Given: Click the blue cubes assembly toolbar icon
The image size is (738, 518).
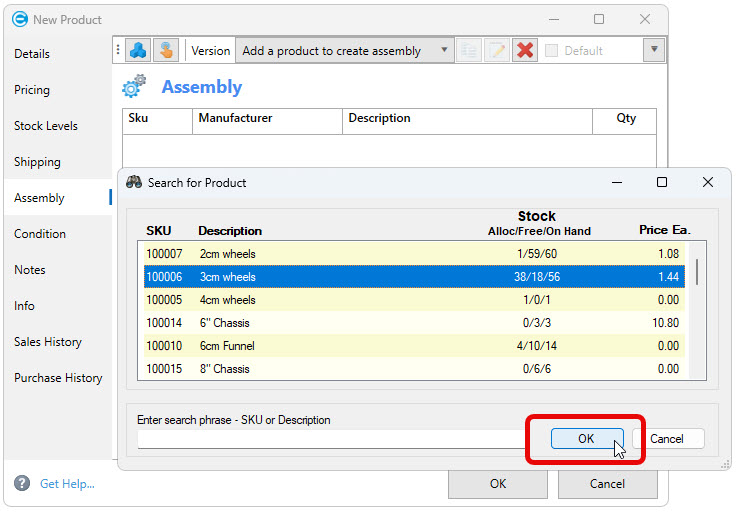Looking at the screenshot, I should [x=139, y=50].
